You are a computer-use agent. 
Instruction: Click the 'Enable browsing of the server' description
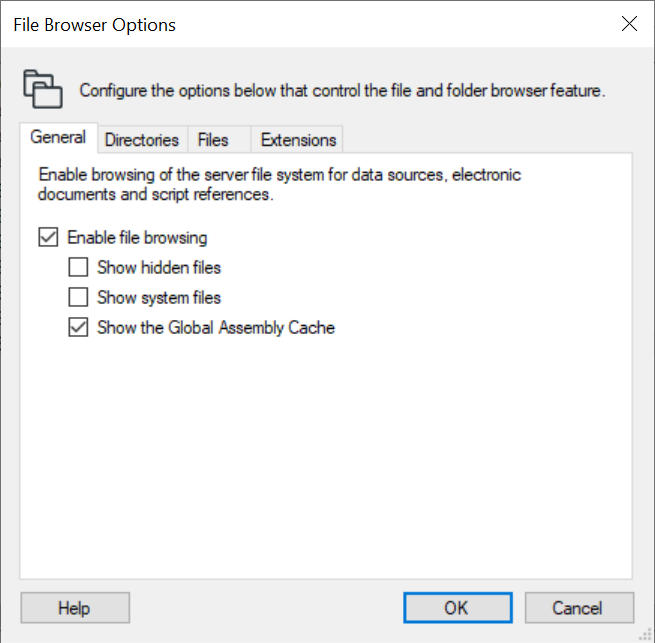click(280, 185)
